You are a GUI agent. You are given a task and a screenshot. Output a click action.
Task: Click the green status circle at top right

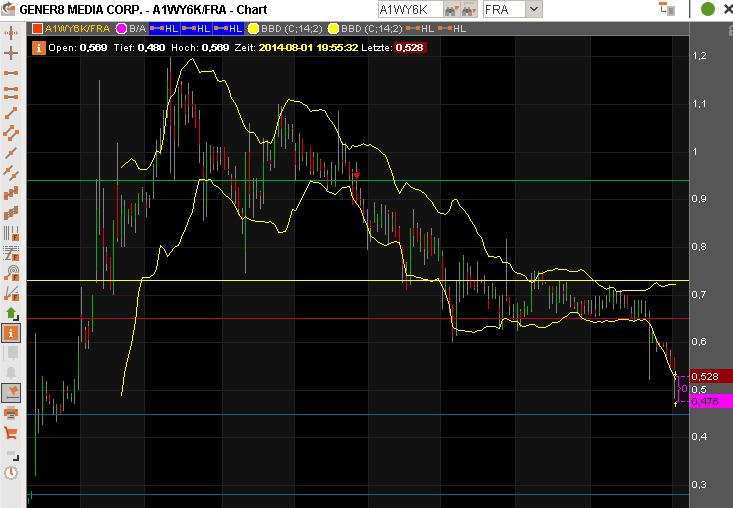(708, 9)
